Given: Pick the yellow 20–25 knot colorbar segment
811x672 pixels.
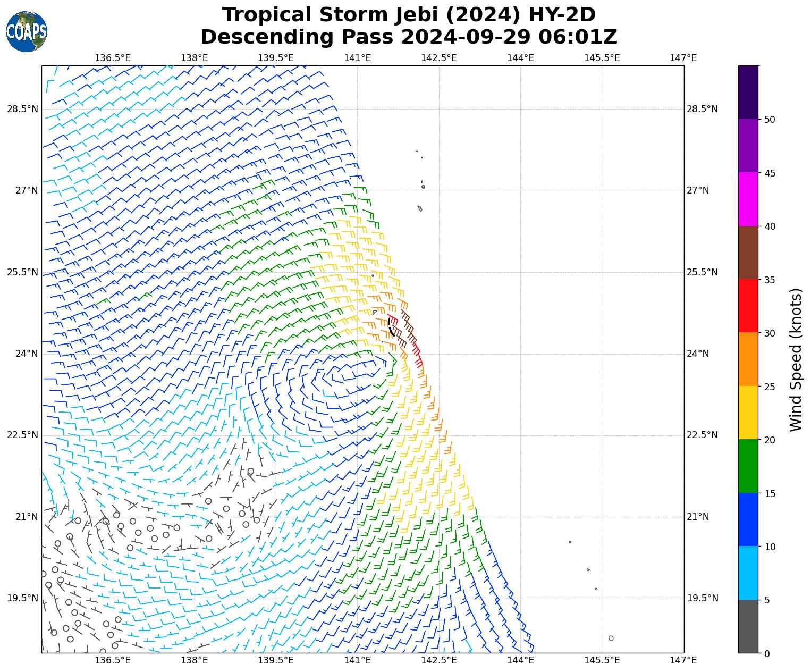Looking at the screenshot, I should pos(748,413).
